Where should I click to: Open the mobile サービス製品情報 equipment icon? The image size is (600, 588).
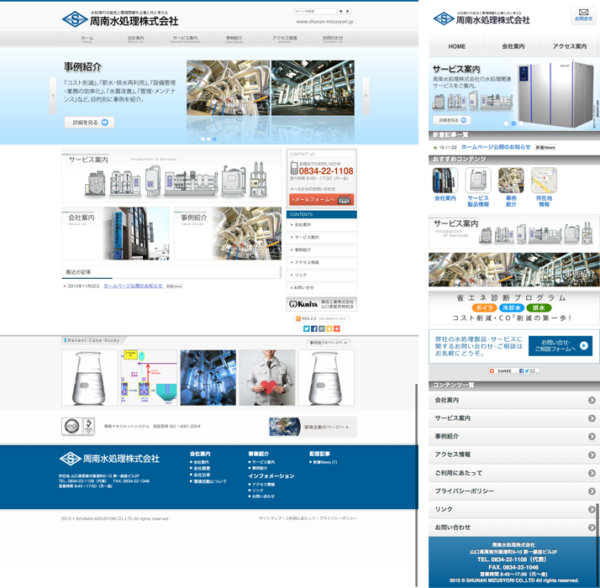click(478, 180)
